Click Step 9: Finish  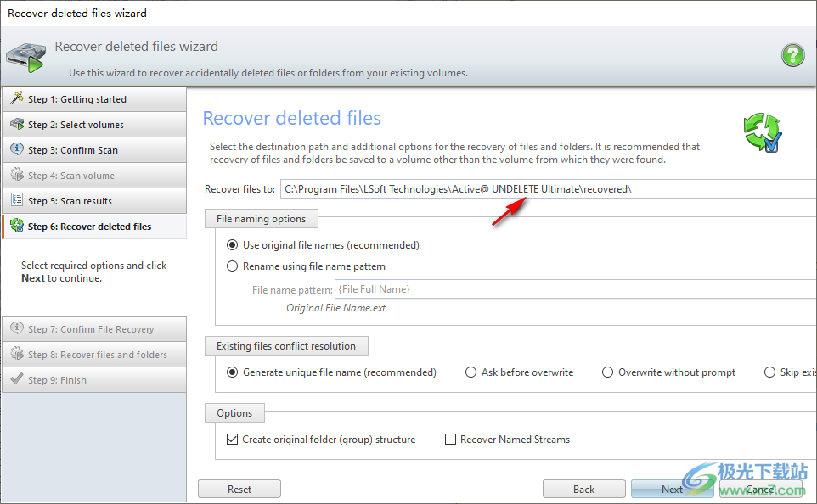click(x=94, y=380)
